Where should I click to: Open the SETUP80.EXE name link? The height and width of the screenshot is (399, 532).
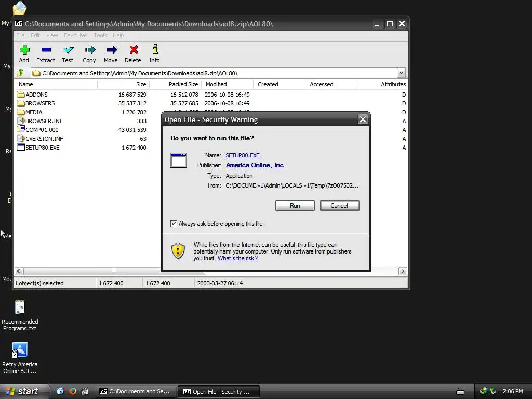click(x=243, y=155)
